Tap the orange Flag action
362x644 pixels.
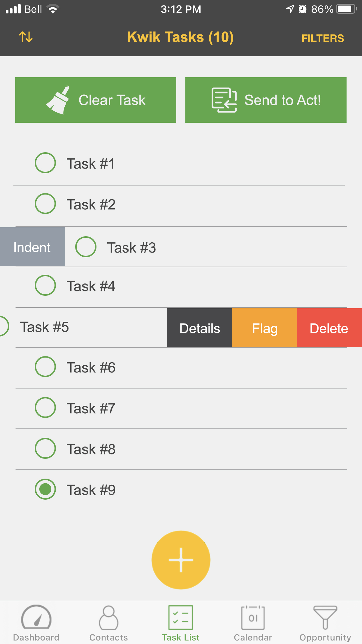pos(264,328)
